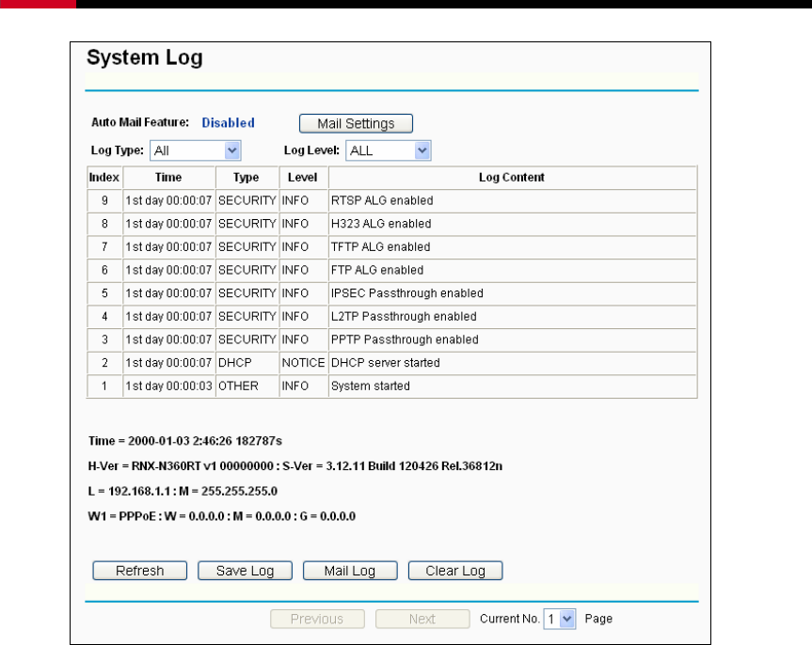Click the INFO level cell in row 6
The image size is (812, 645).
(x=304, y=270)
